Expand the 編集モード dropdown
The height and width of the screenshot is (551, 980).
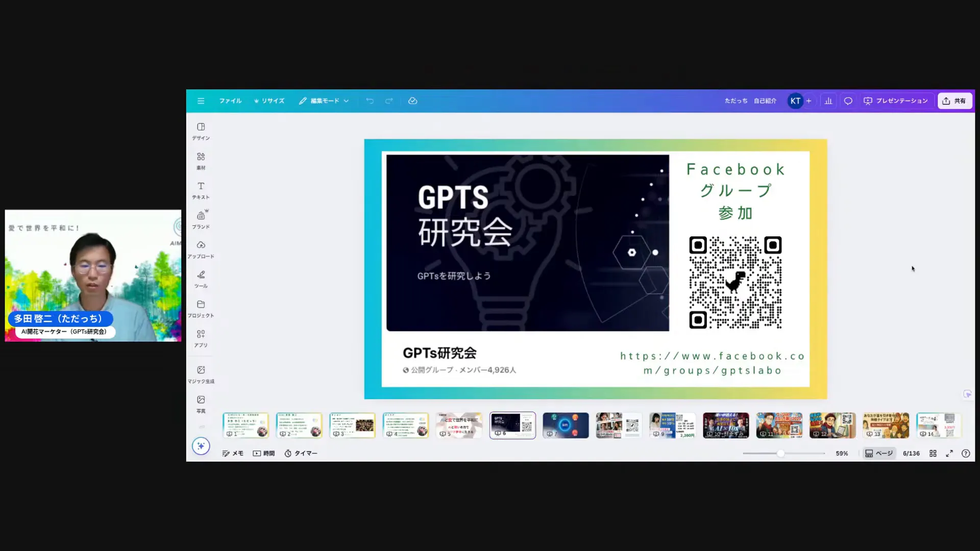click(324, 101)
